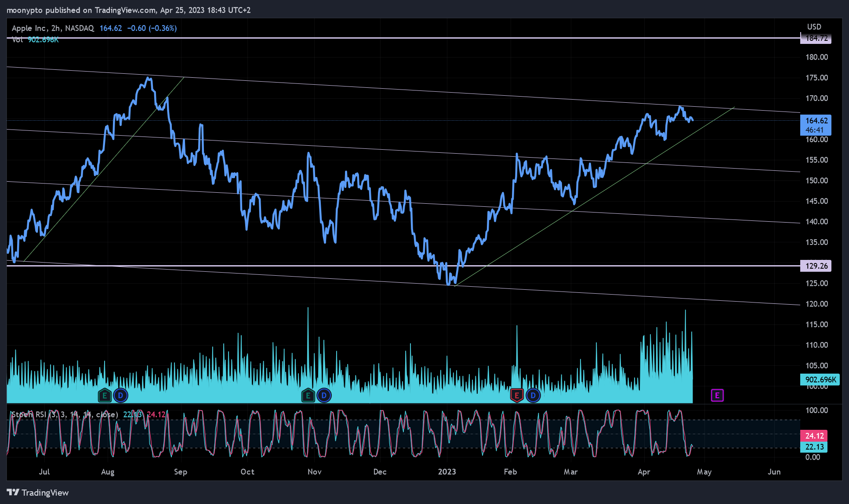Click the red February earnings E marker
The image size is (849, 504).
click(517, 396)
